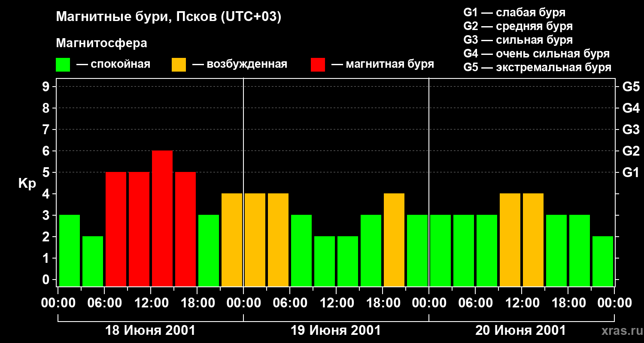Select the 'G1 — слабая буря' legend line
Screen dimensions: 644x343
514,12
